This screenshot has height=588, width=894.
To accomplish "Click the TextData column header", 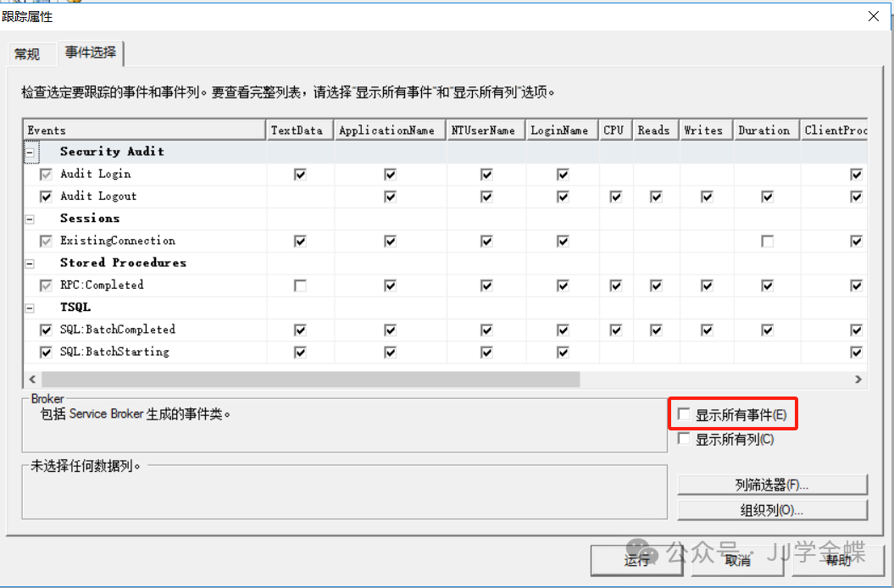I will point(300,130).
